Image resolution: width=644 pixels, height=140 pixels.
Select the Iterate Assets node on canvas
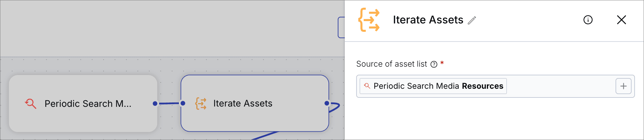tap(255, 103)
